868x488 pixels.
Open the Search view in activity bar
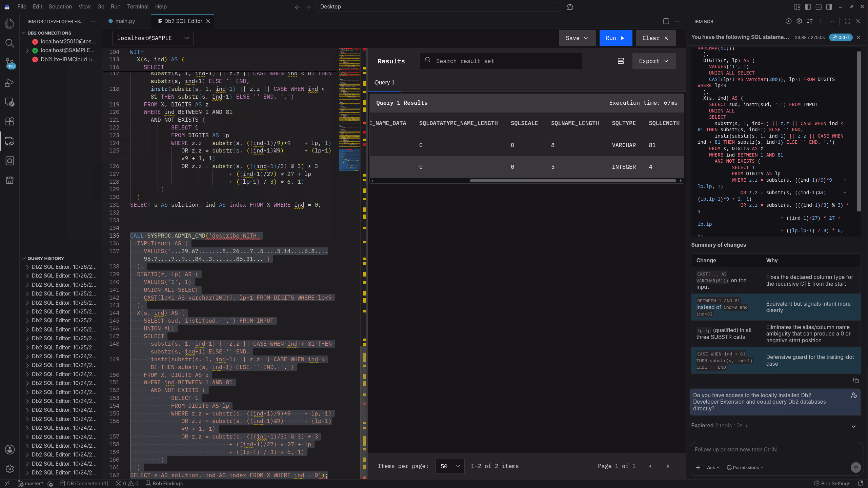click(9, 43)
